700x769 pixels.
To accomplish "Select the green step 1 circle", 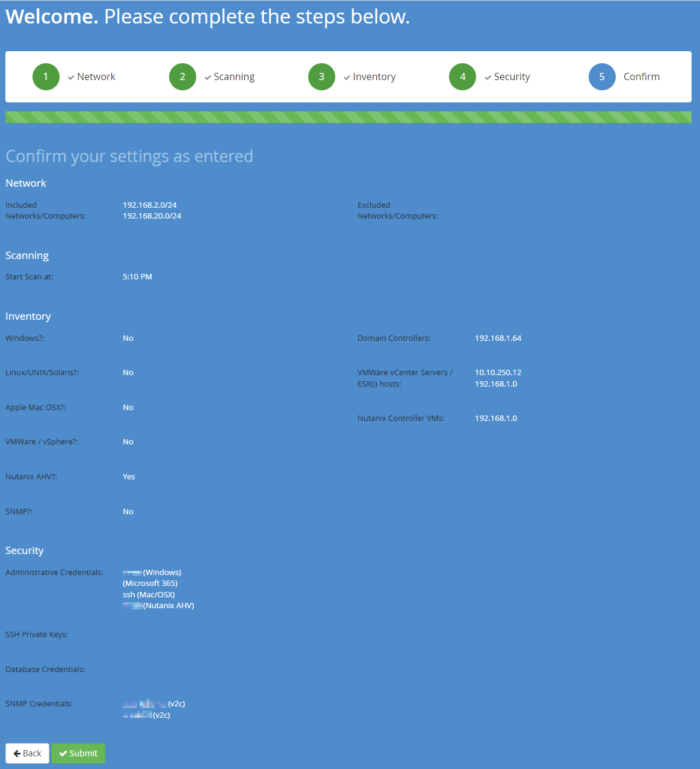I will point(46,76).
